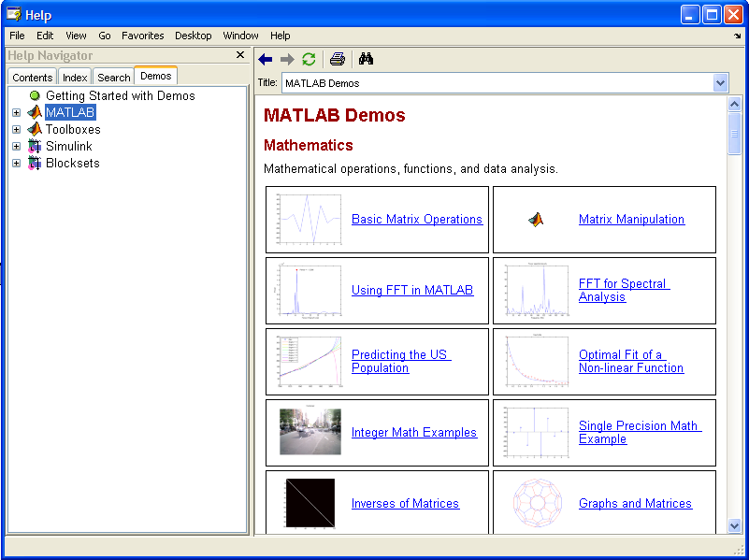
Task: Open Integer Math Examples link
Action: pos(414,433)
